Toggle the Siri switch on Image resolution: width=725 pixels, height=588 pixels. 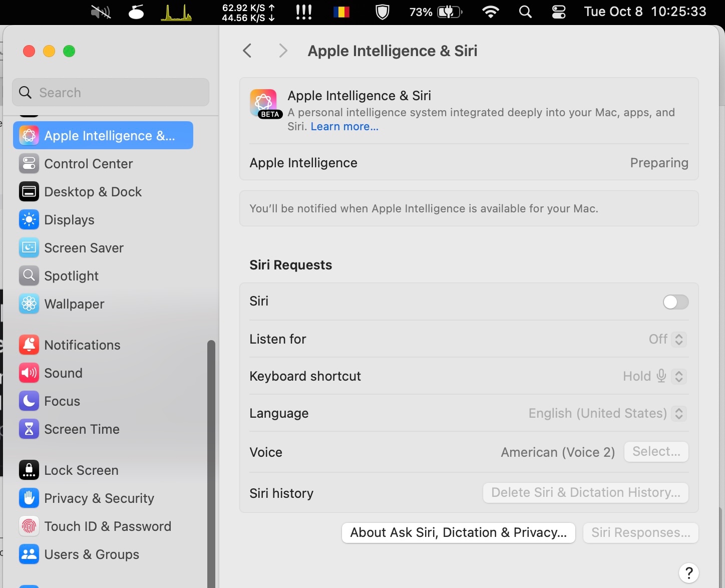click(x=675, y=302)
